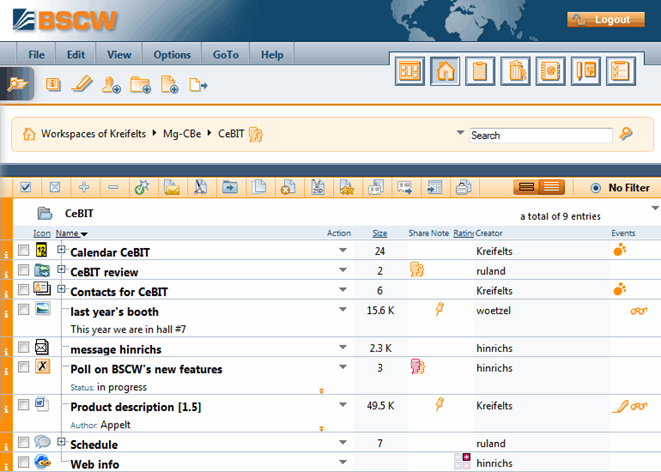Open the task list icon
The image size is (661, 472).
(621, 71)
